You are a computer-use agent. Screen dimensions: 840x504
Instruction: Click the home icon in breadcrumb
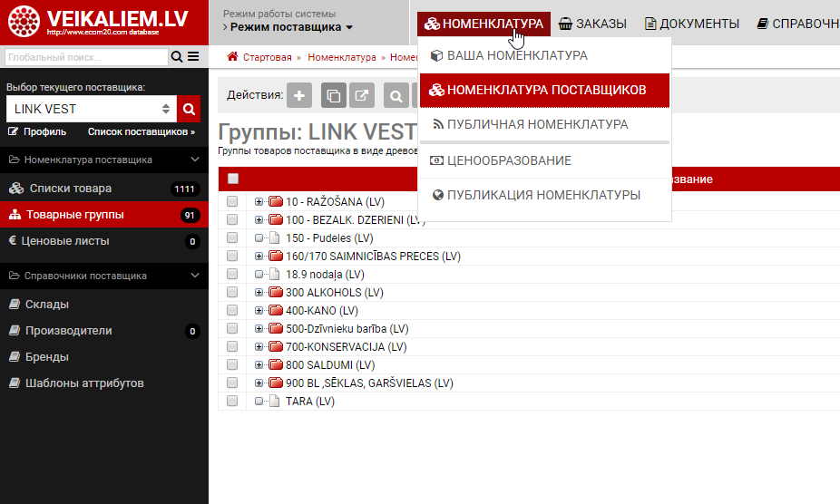[x=233, y=57]
